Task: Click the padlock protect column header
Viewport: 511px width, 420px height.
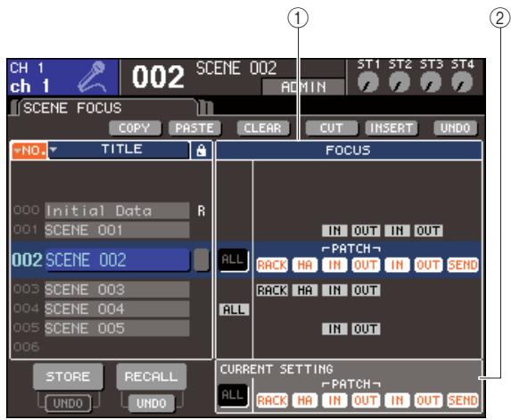Action: pos(202,150)
